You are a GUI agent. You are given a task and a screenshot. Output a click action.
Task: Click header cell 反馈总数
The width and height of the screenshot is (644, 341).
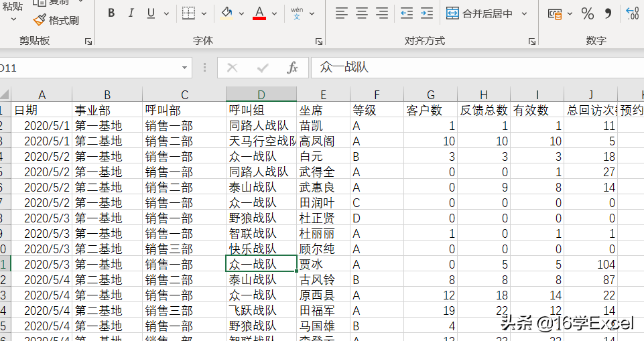point(484,110)
